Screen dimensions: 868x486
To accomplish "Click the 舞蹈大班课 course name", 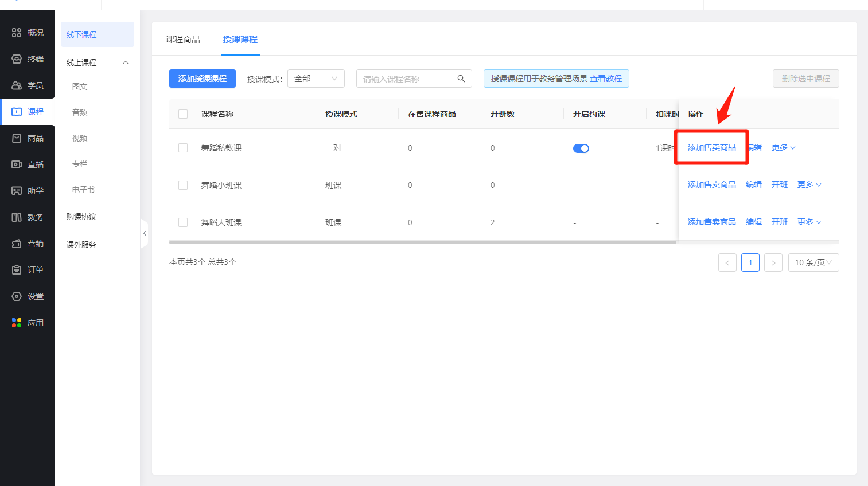I will point(221,222).
